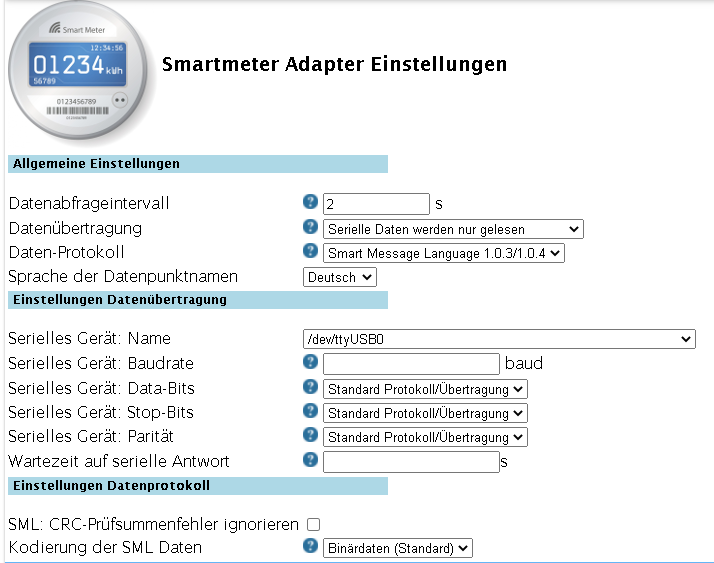Click Einstellungen Datenprotokoll section header
This screenshot has width=714, height=563.
[198, 486]
